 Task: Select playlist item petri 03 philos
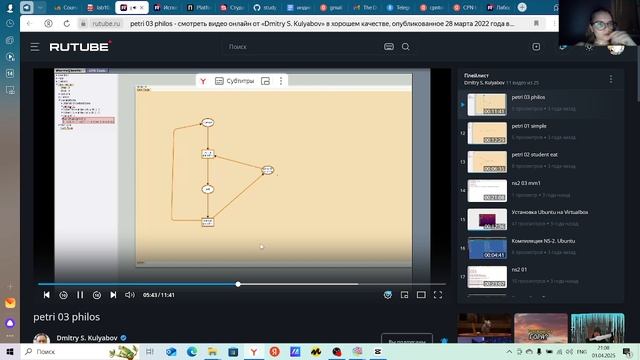coord(541,104)
